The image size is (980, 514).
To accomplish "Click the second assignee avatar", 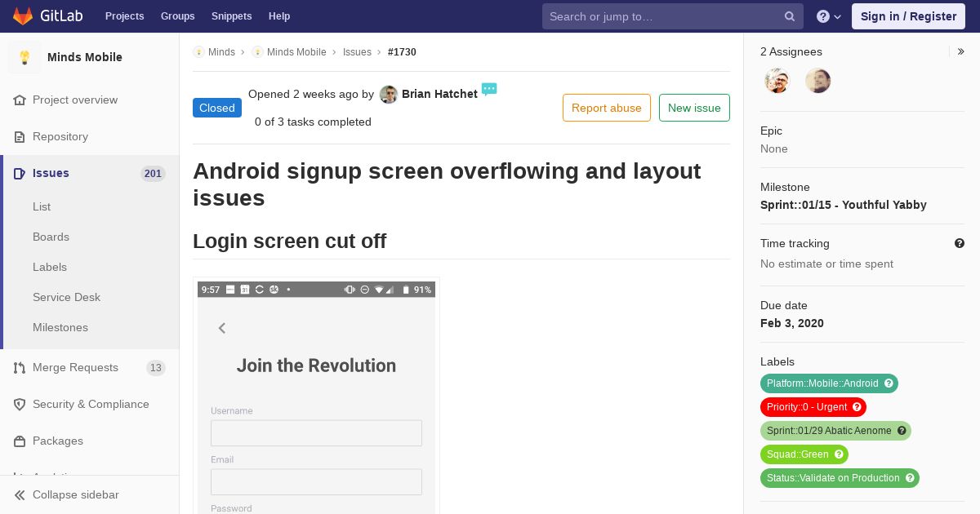I will (818, 81).
